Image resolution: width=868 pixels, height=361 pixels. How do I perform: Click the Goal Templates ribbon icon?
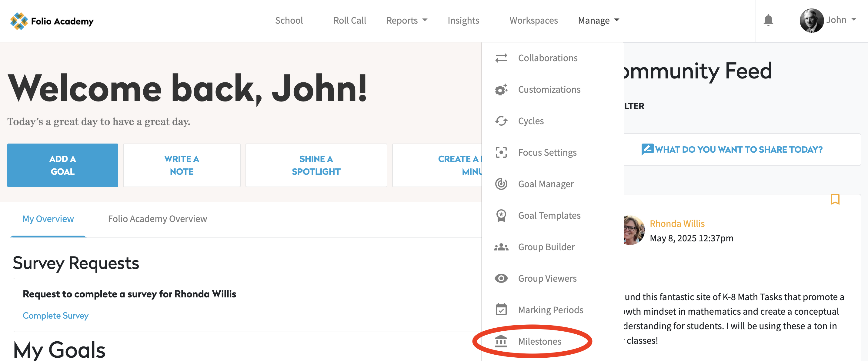[501, 216]
